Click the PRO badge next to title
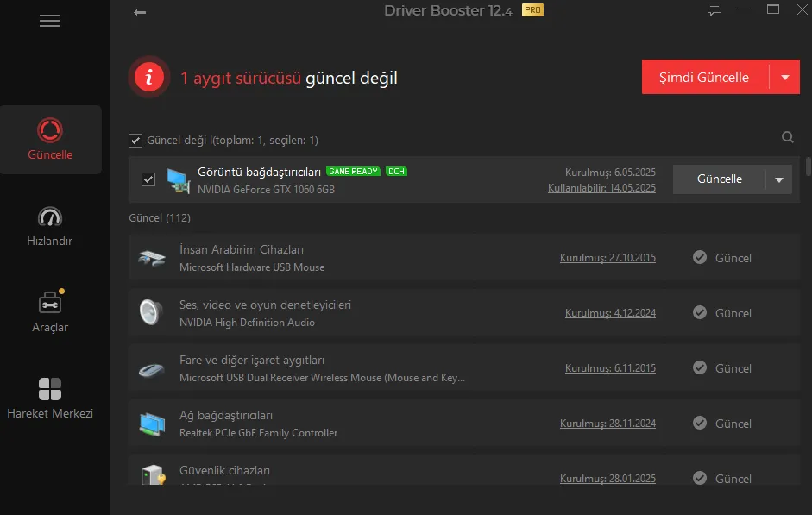 (x=532, y=9)
